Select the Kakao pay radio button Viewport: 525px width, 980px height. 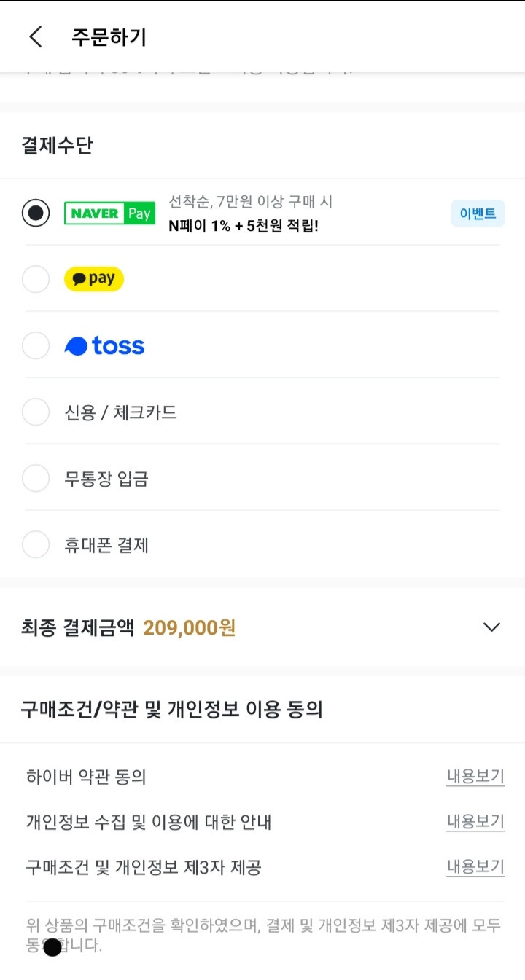coord(36,279)
